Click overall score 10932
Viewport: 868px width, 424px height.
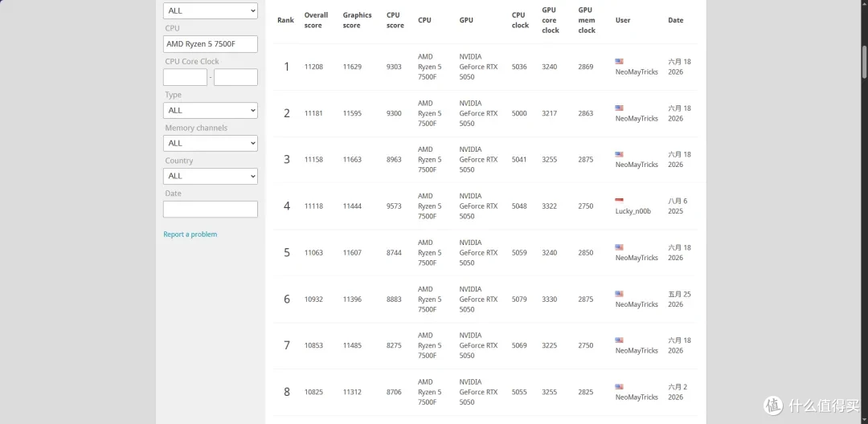pos(313,299)
